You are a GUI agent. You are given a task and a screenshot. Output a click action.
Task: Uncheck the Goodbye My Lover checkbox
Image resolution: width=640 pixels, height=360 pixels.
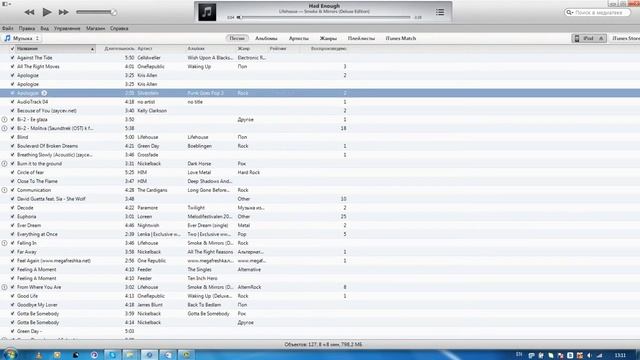12,305
